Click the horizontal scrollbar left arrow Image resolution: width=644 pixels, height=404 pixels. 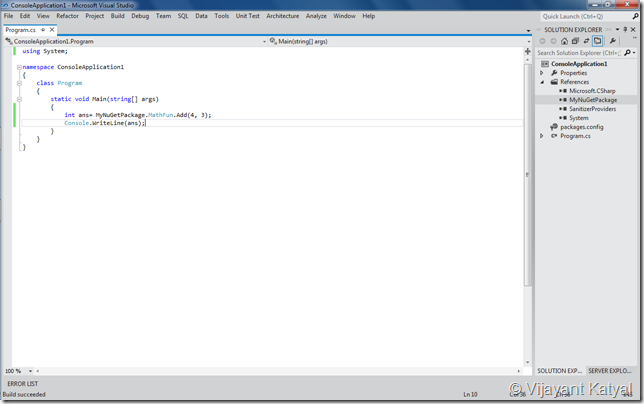tap(38, 371)
